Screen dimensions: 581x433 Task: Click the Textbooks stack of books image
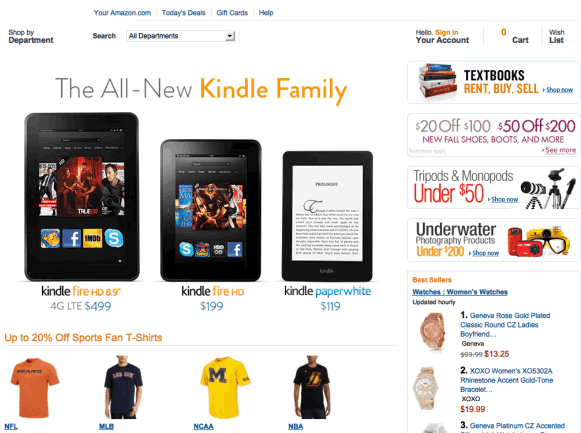437,82
